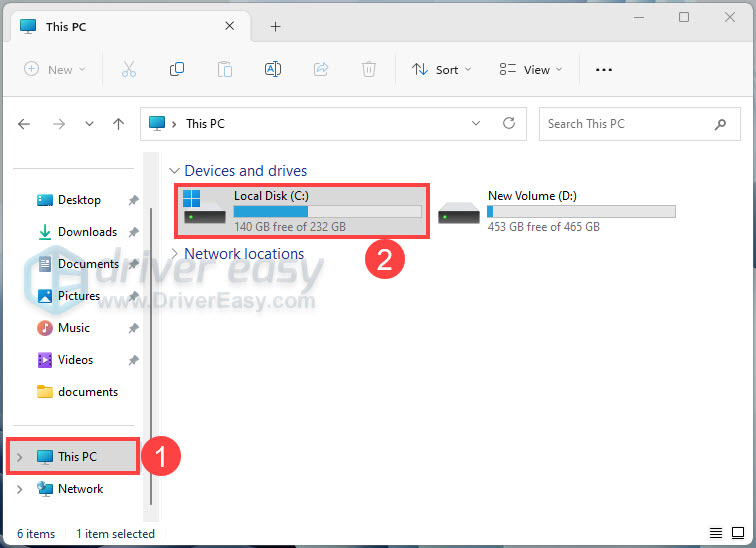Add a new File Explorer tab
756x548 pixels.
[x=276, y=26]
